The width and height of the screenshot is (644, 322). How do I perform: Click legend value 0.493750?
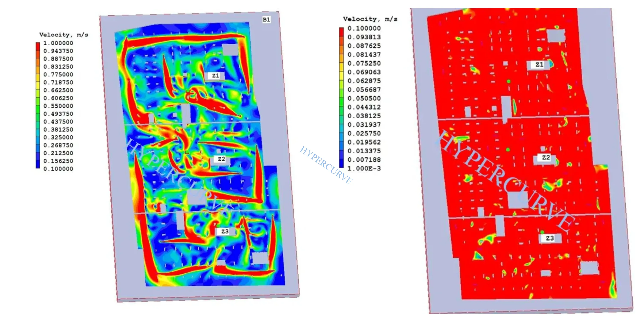58,114
